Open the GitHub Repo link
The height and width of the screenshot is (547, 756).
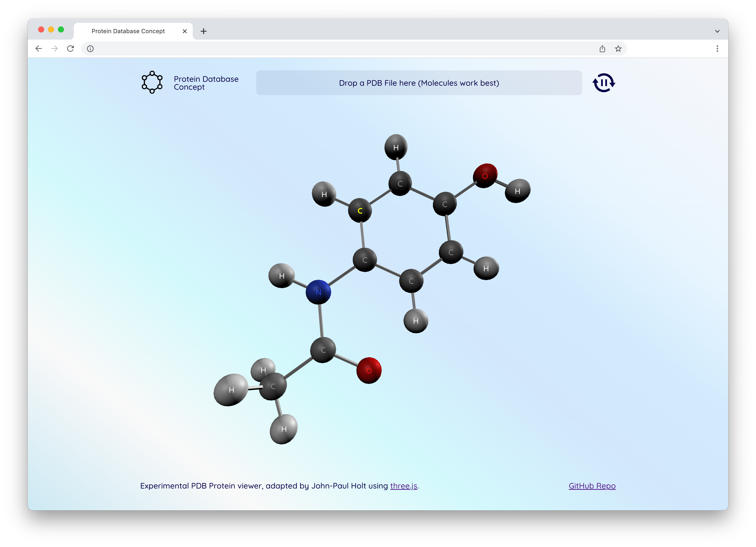click(592, 486)
